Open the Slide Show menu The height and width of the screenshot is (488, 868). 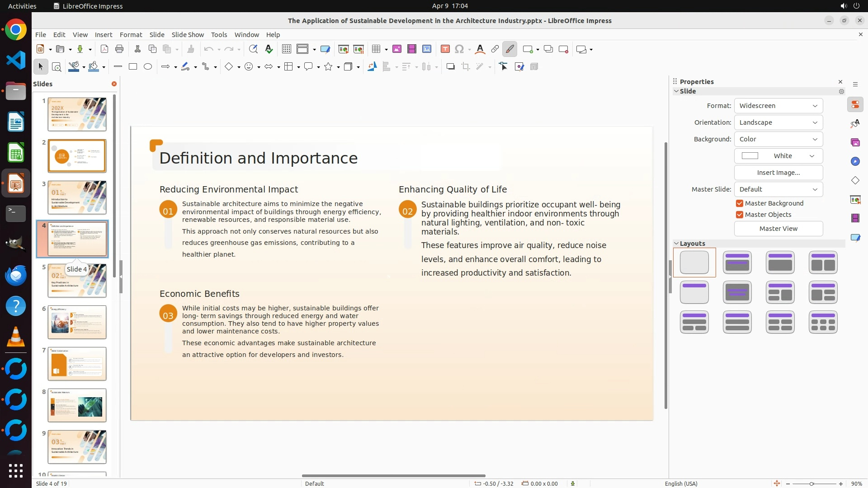tap(188, 35)
